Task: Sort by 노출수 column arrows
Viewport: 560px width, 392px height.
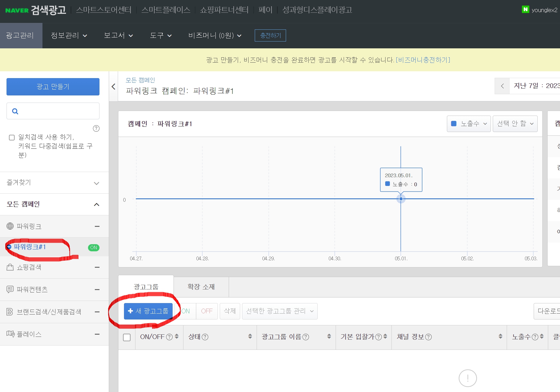Action: [x=542, y=336]
